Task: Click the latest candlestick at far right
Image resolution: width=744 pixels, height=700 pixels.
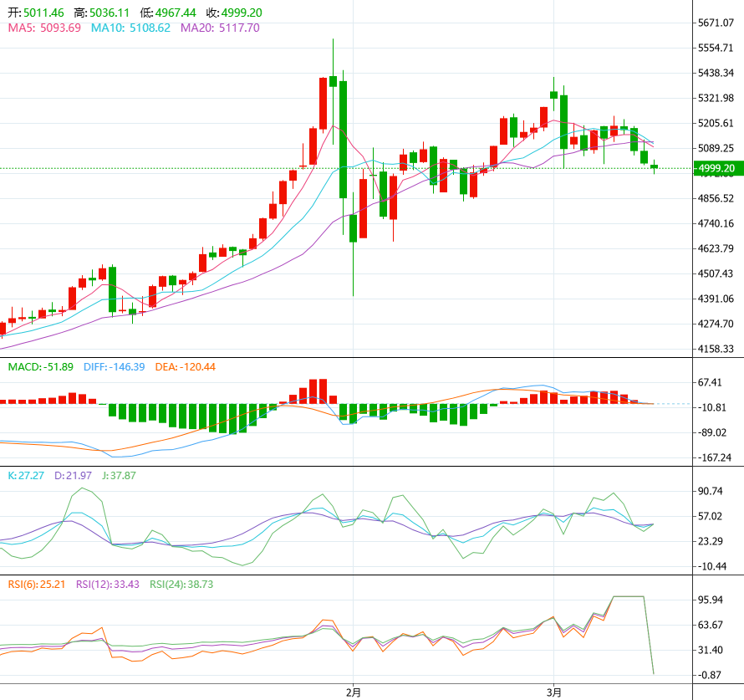Action: tap(654, 167)
